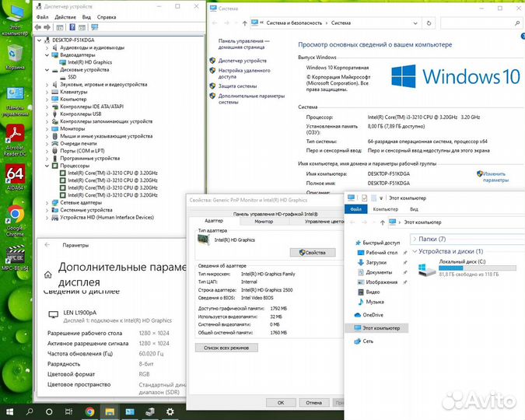Expand the Сетевые адаптеры node

pyautogui.click(x=47, y=203)
